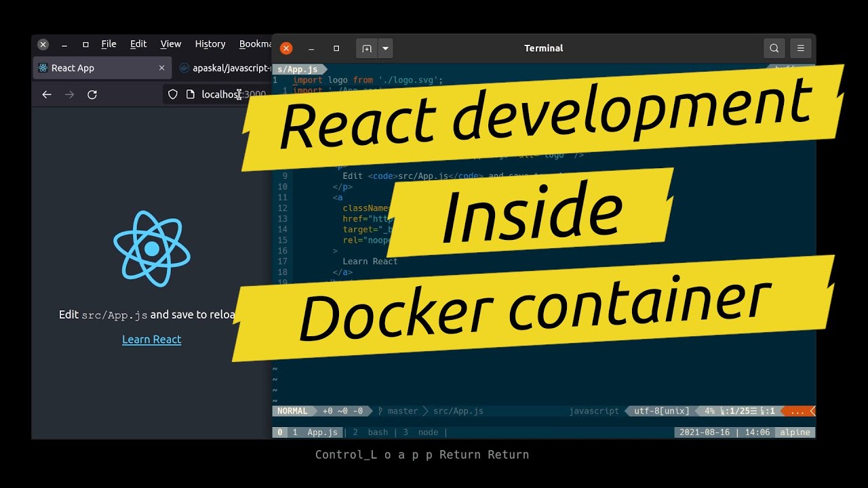Click the spinning React logo image
Viewport: 868px width, 488px height.
[x=152, y=249]
